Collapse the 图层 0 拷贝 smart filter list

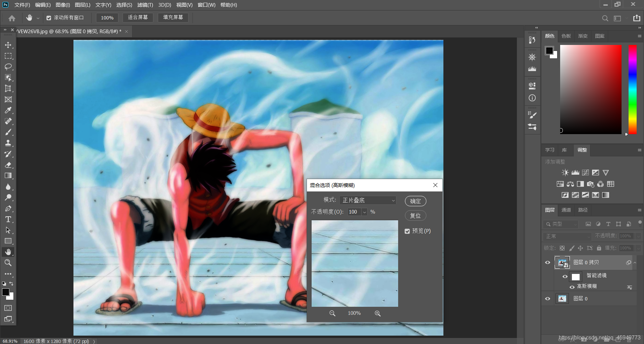(635, 263)
